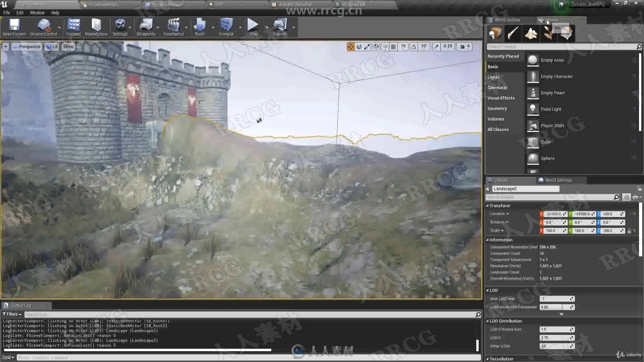This screenshot has height=362, width=644.
Task: Click the Location X value field
Action: [553, 214]
